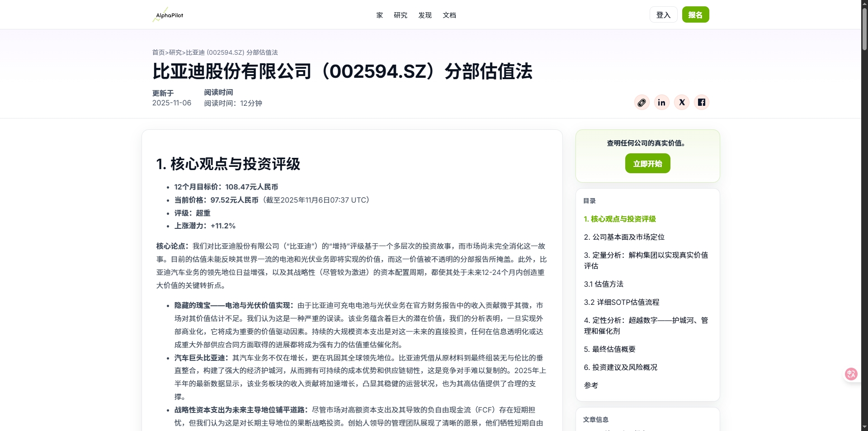Click the 目录 sidebar heading
The image size is (868, 431).
pyautogui.click(x=590, y=201)
